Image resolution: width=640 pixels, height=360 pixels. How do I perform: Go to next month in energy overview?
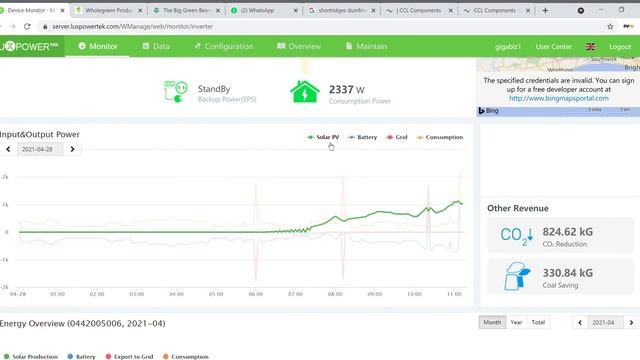631,322
